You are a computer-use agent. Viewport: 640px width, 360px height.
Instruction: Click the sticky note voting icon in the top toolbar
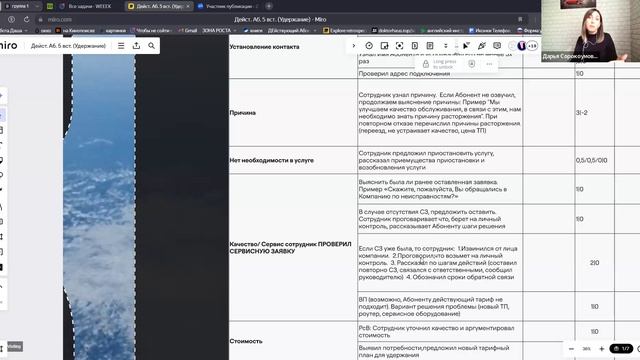point(384,46)
